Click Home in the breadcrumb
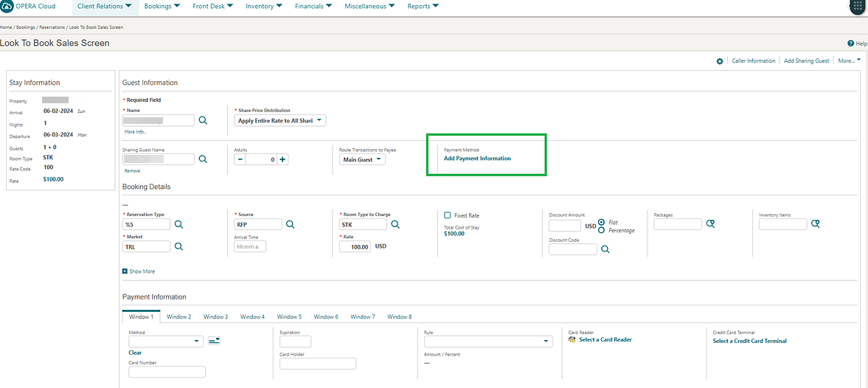This screenshot has height=388, width=868. click(x=6, y=27)
